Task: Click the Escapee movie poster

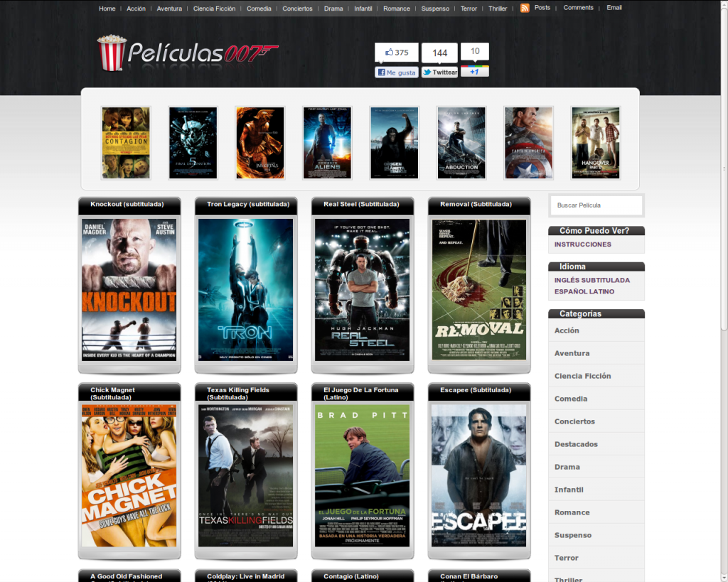Action: pos(478,475)
